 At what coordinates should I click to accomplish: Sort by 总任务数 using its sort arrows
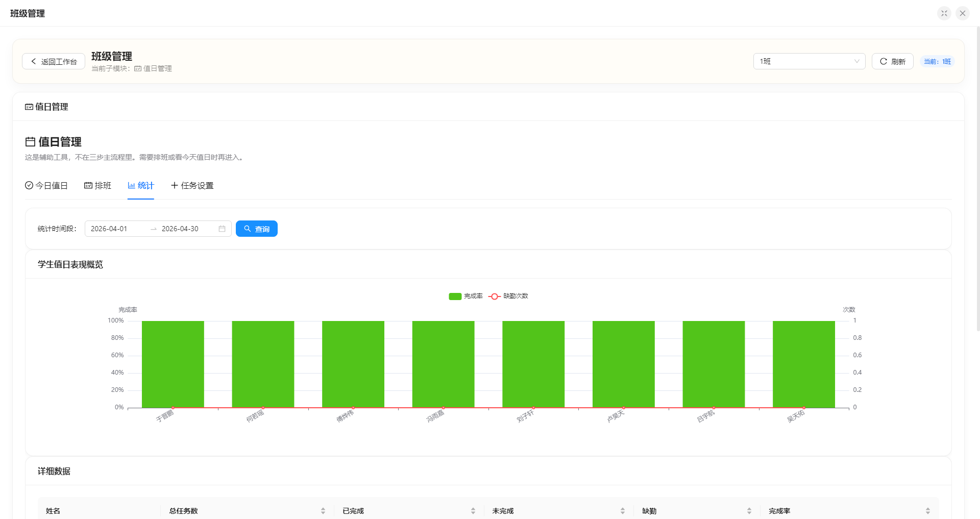[323, 511]
